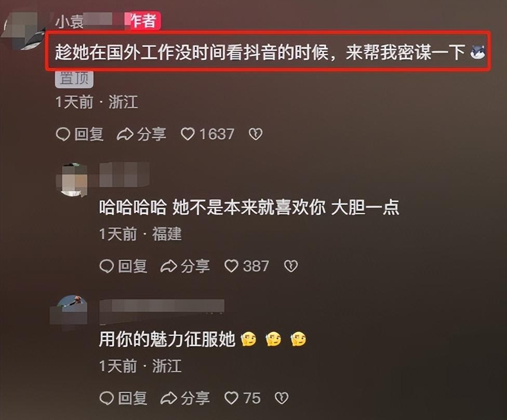Dislike the pinned author comment
This screenshot has width=507, height=420.
coord(256,134)
